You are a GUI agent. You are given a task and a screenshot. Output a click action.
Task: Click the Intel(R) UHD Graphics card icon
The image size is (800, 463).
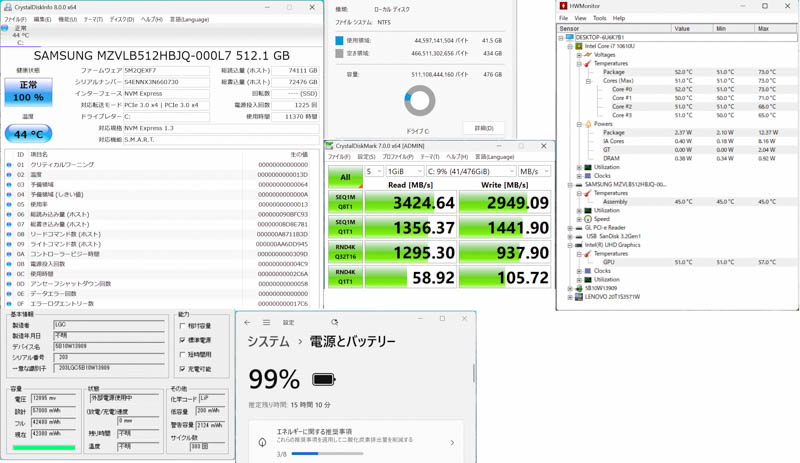(579, 245)
